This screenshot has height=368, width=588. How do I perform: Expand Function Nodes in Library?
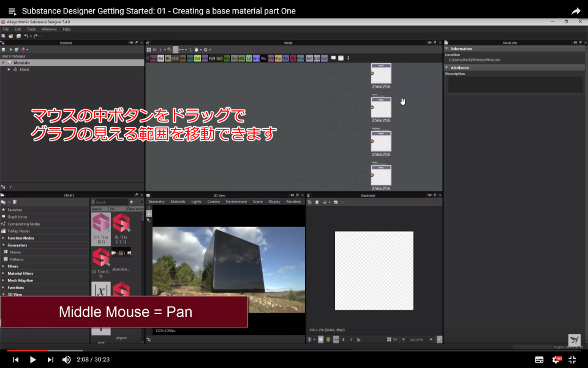(4, 238)
